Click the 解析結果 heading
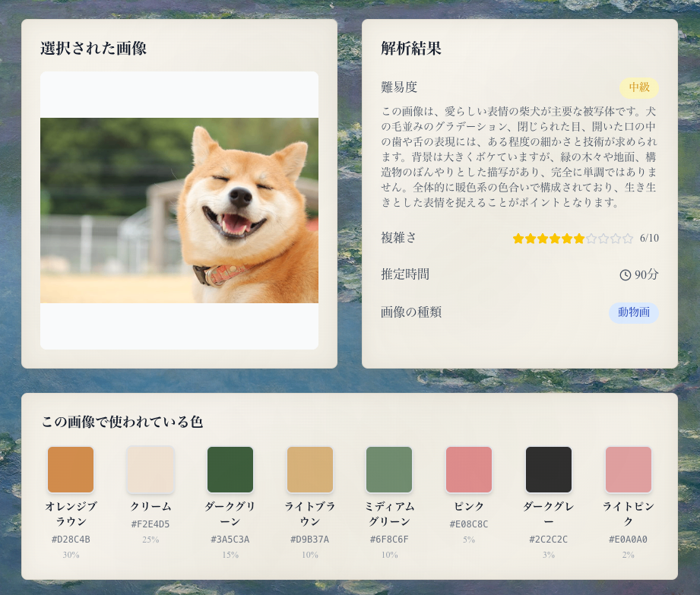This screenshot has width=700, height=595. pyautogui.click(x=411, y=48)
